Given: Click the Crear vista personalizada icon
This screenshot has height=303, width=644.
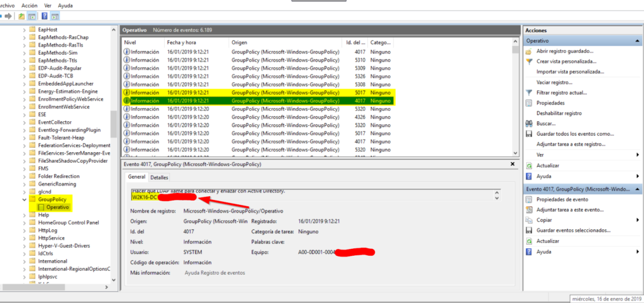Looking at the screenshot, I should click(529, 62).
